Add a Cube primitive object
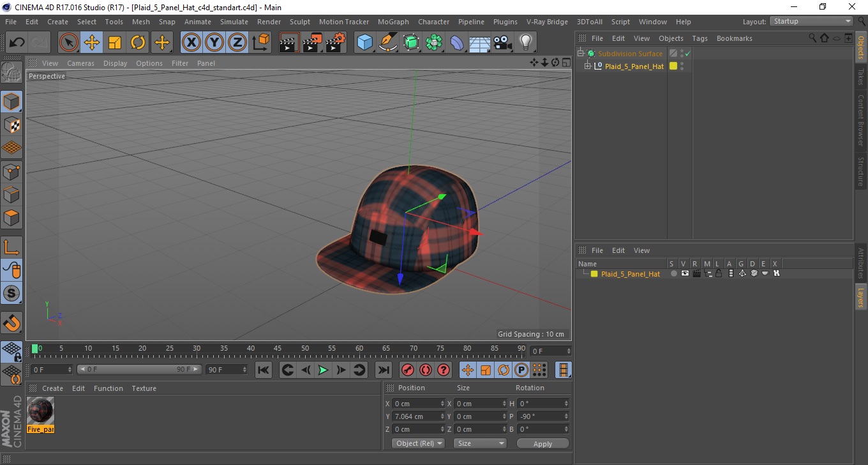The image size is (868, 465). pos(364,43)
